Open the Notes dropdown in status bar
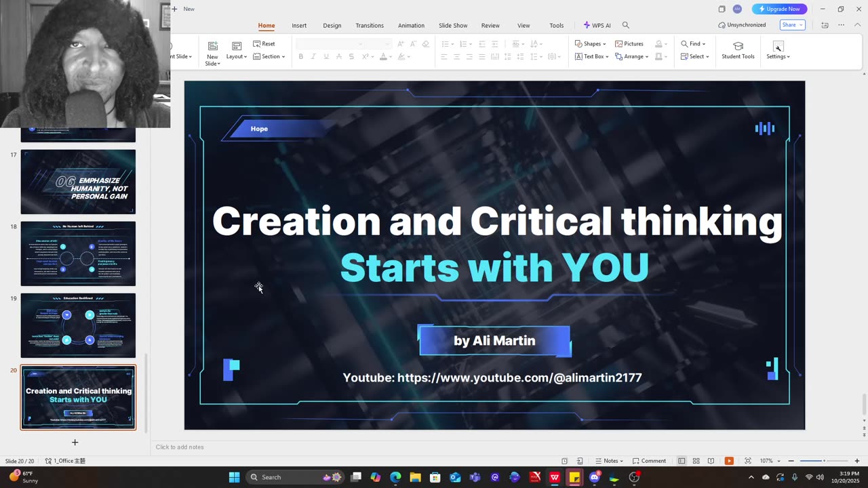The image size is (868, 488). pos(609,461)
